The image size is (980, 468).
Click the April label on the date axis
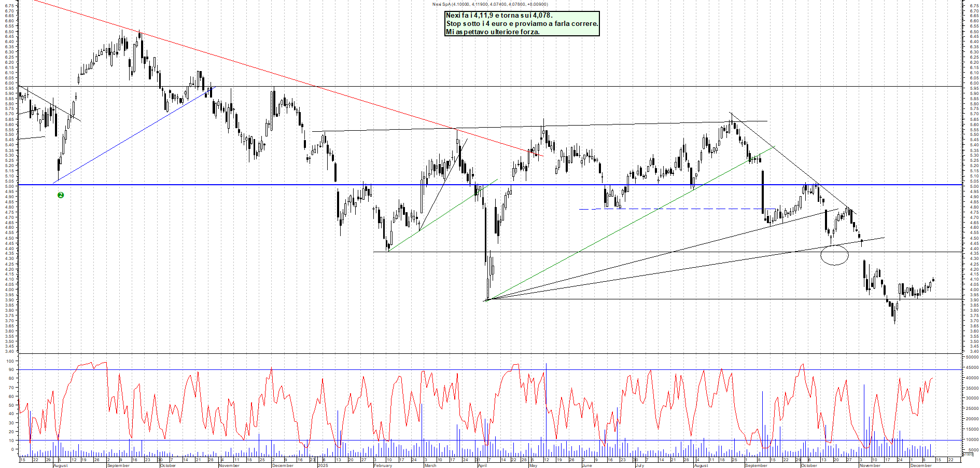(482, 465)
